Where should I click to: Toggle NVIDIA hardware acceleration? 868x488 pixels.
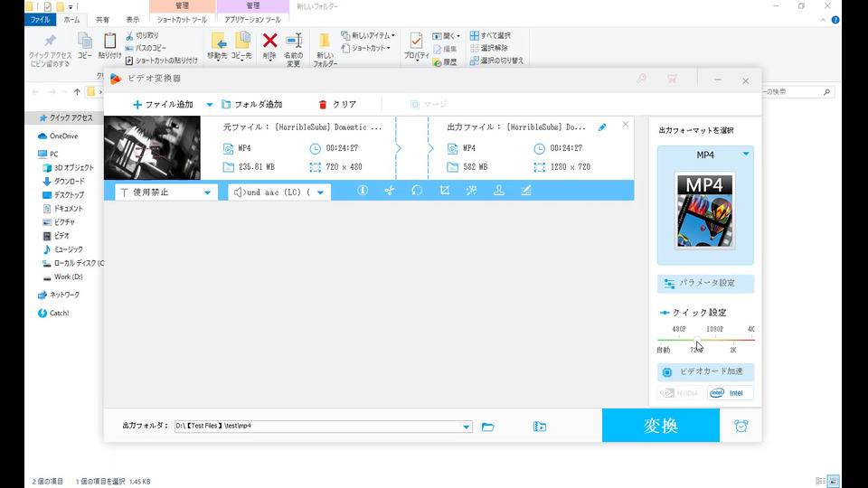pos(680,393)
